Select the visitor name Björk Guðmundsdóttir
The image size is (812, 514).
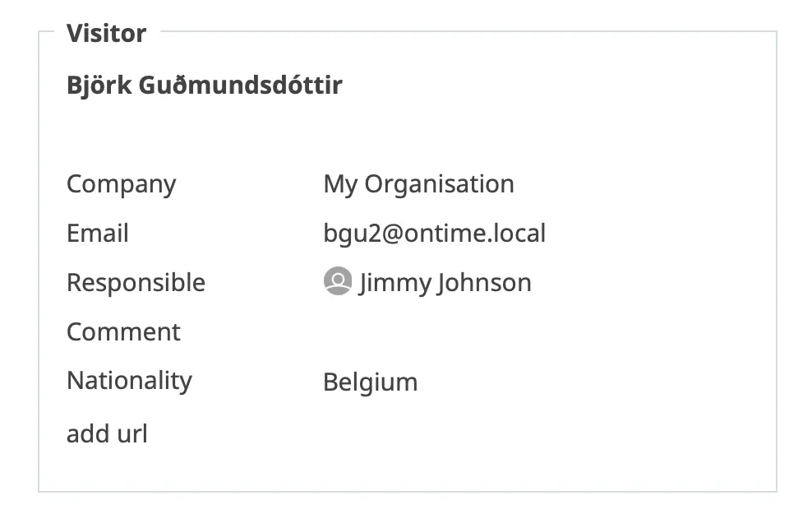click(205, 86)
